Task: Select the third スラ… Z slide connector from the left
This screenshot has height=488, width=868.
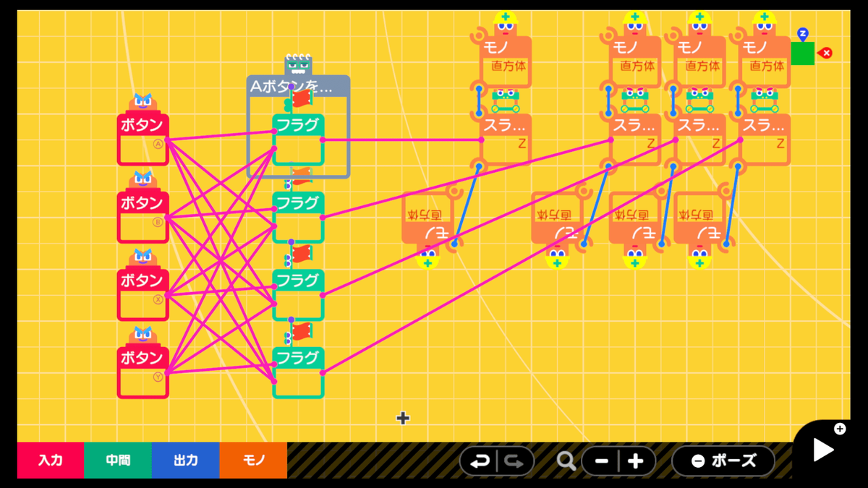Action: (699, 140)
